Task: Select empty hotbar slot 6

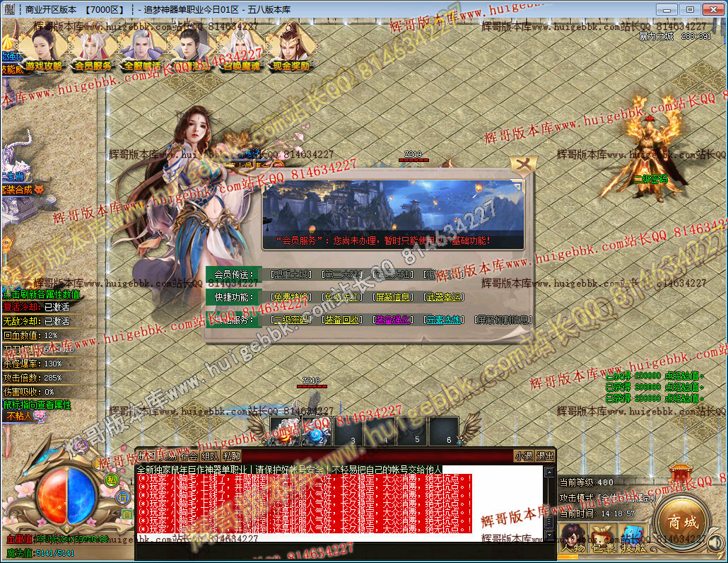Action: click(443, 431)
